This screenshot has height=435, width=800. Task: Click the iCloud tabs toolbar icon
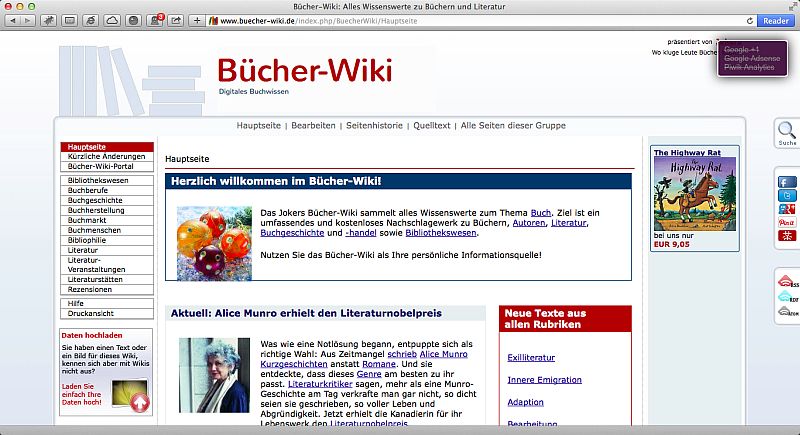(112, 20)
